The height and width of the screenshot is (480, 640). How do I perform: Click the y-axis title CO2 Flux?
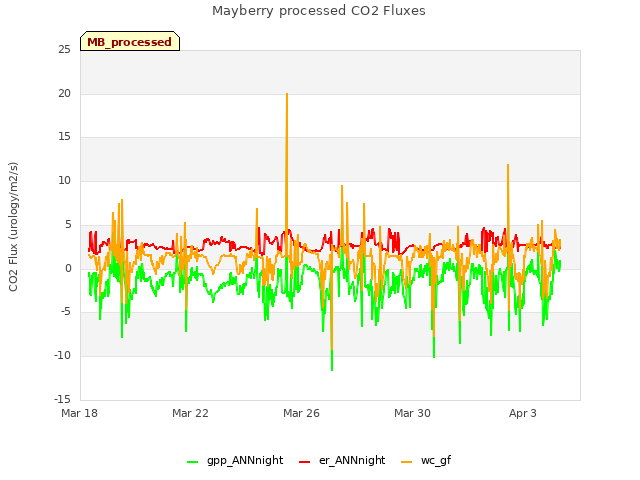[x=13, y=227]
